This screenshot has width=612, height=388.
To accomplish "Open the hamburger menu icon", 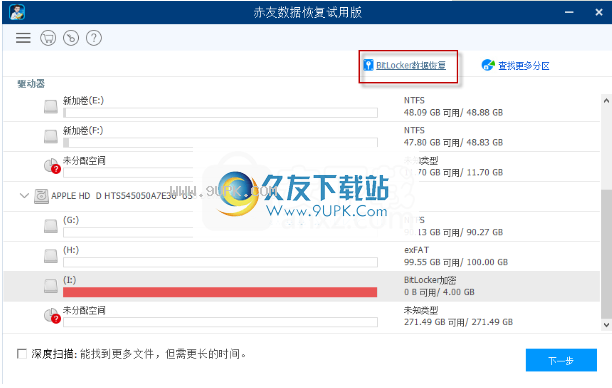I will [23, 38].
